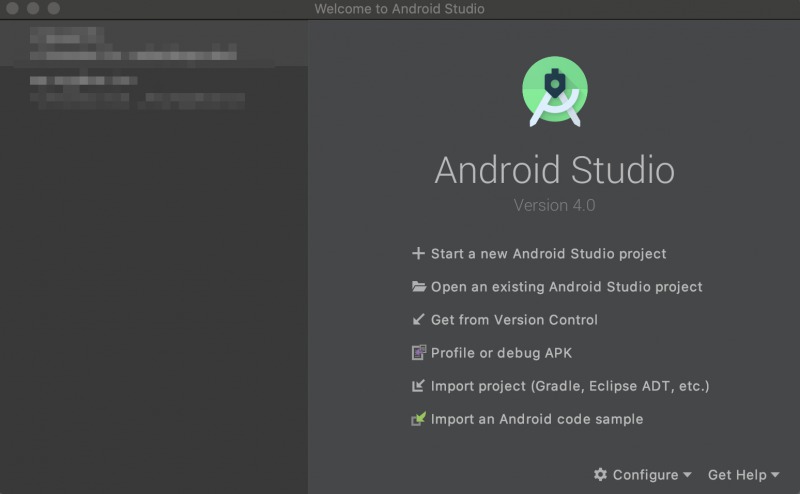Click the Import project arrow icon
This screenshot has height=494, width=800.
pyautogui.click(x=418, y=386)
